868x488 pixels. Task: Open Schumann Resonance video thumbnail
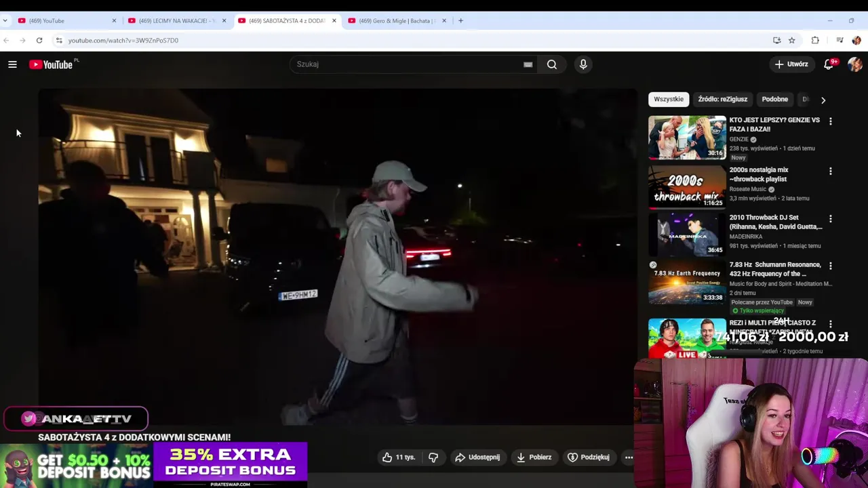[687, 282]
